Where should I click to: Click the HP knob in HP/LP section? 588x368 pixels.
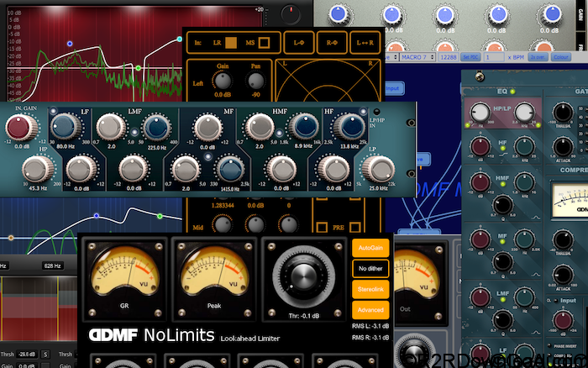[480, 112]
